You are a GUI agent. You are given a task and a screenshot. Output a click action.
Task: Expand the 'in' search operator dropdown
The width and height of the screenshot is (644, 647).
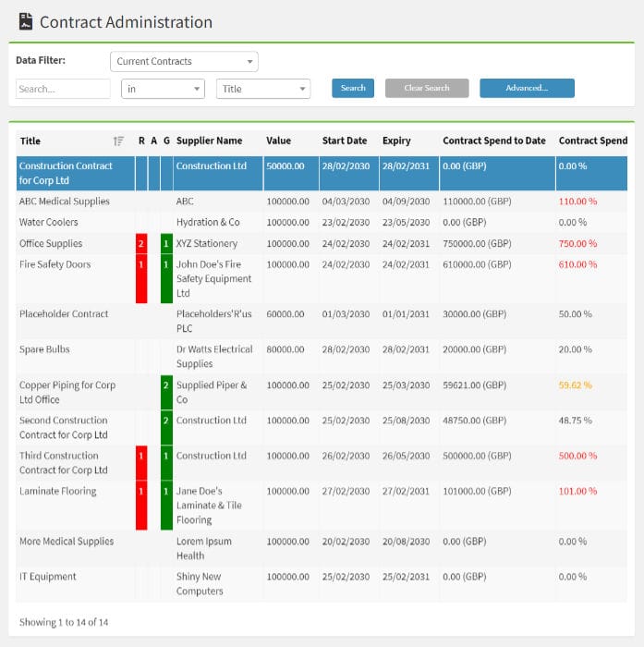tap(163, 89)
